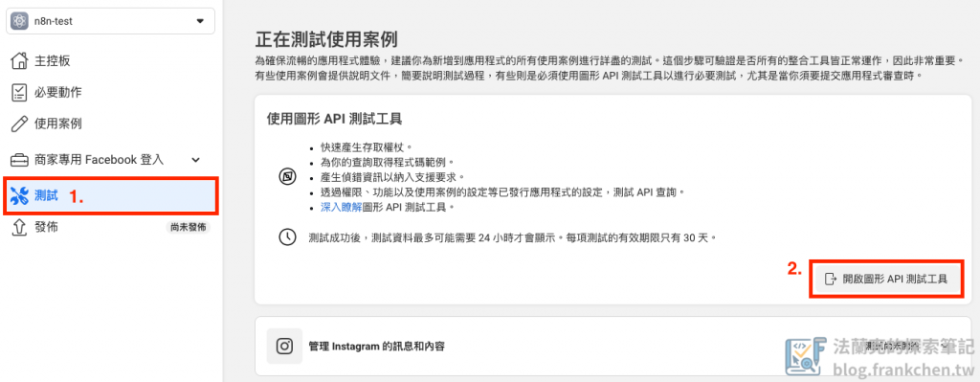Click the home icon beside 主控板

20,60
